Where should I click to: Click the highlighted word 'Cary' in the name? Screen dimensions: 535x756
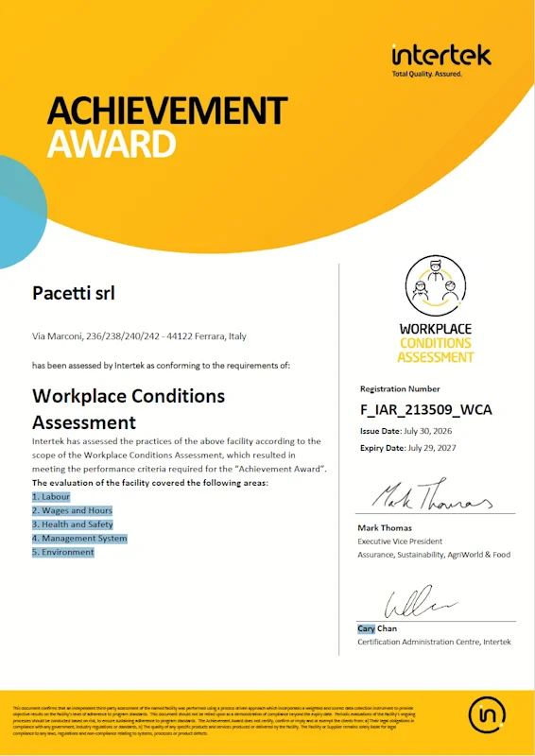pos(366,628)
